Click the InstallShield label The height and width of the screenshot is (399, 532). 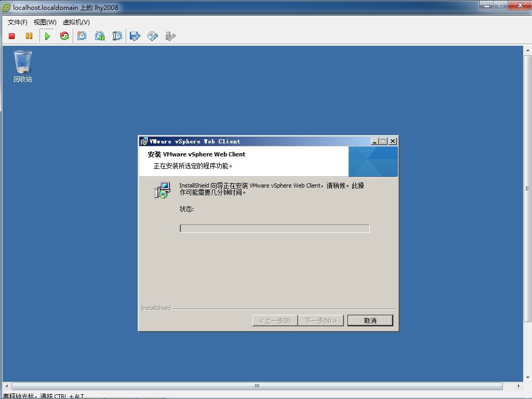click(x=156, y=308)
